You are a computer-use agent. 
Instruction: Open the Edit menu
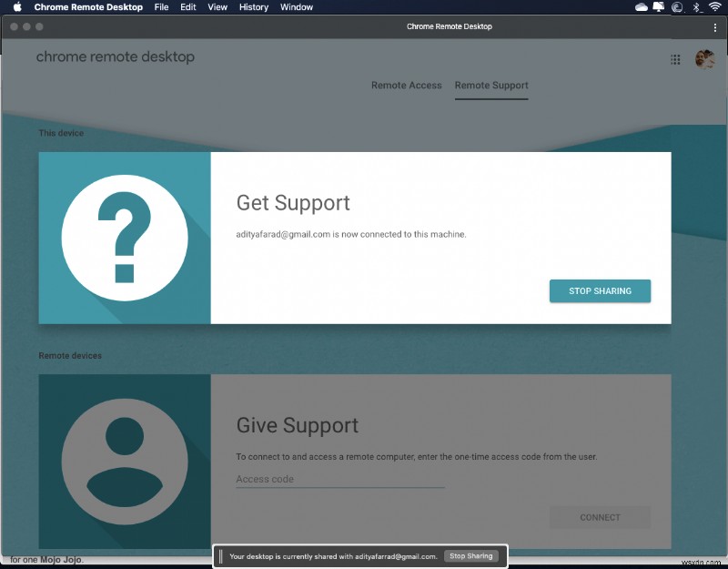point(188,7)
